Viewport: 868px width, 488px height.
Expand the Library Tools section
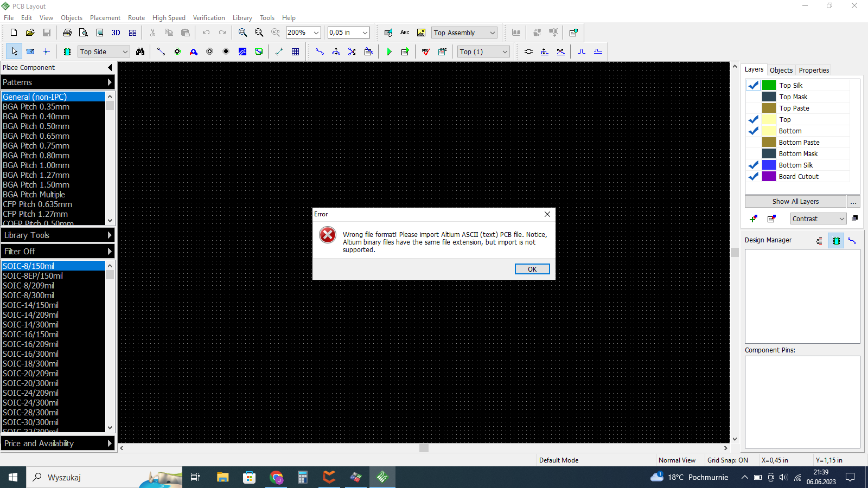click(58, 235)
